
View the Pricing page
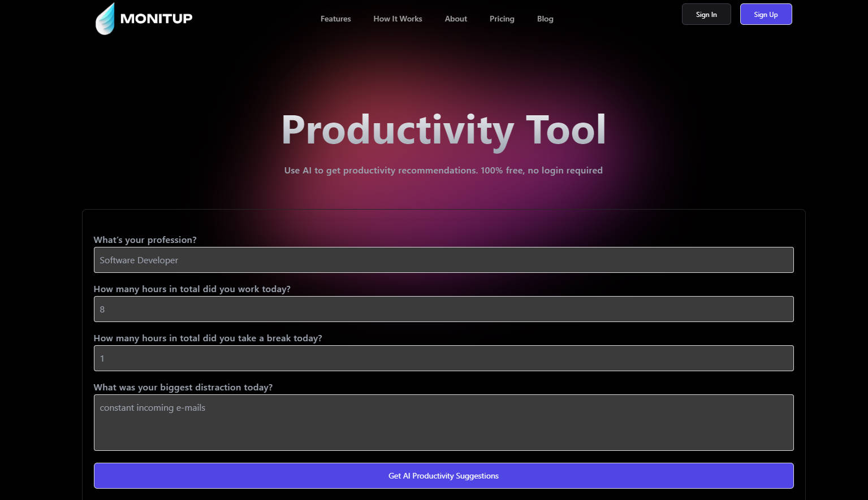pyautogui.click(x=502, y=19)
